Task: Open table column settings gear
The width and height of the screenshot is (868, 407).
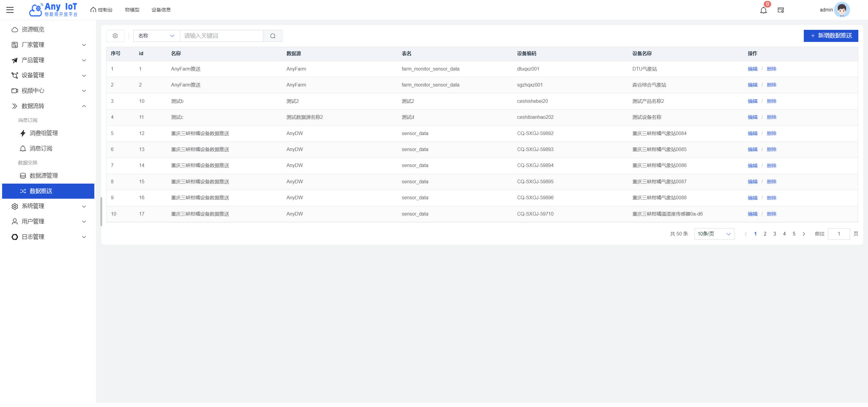Action: pos(115,36)
